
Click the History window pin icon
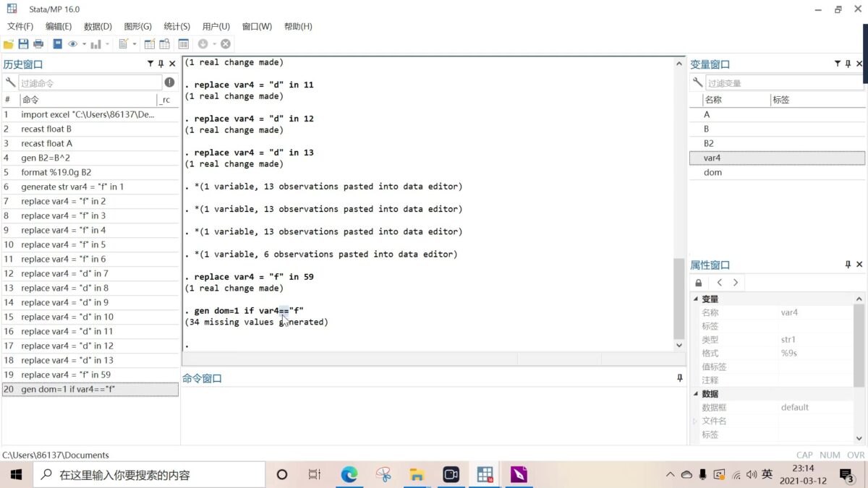(161, 64)
